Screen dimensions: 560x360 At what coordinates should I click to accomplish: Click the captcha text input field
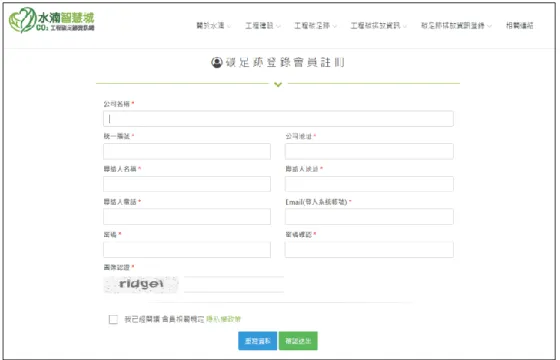coord(234,284)
